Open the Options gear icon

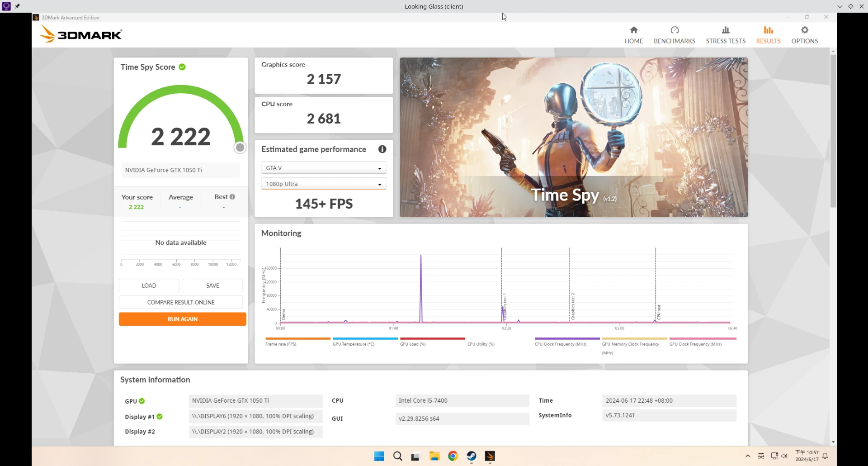[x=804, y=30]
